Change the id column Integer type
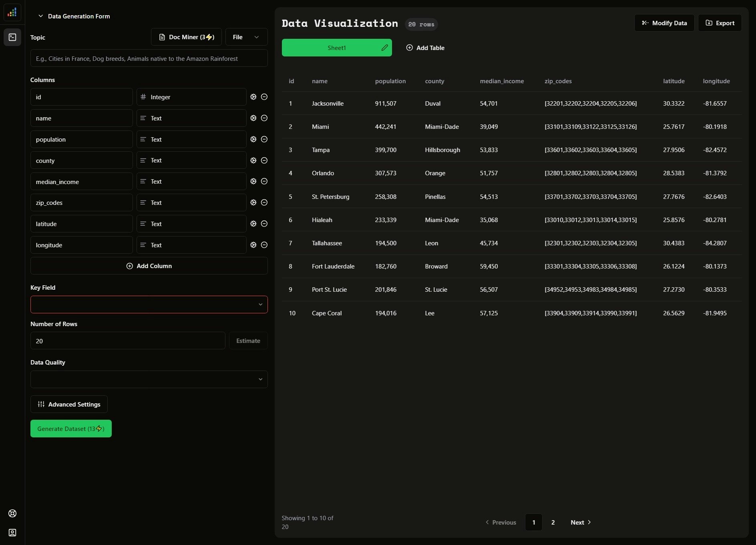 point(191,97)
